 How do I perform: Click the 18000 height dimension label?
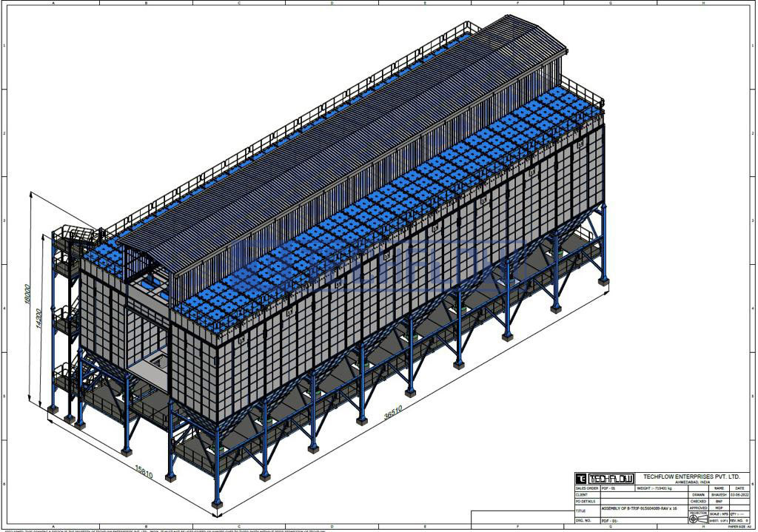(27, 294)
